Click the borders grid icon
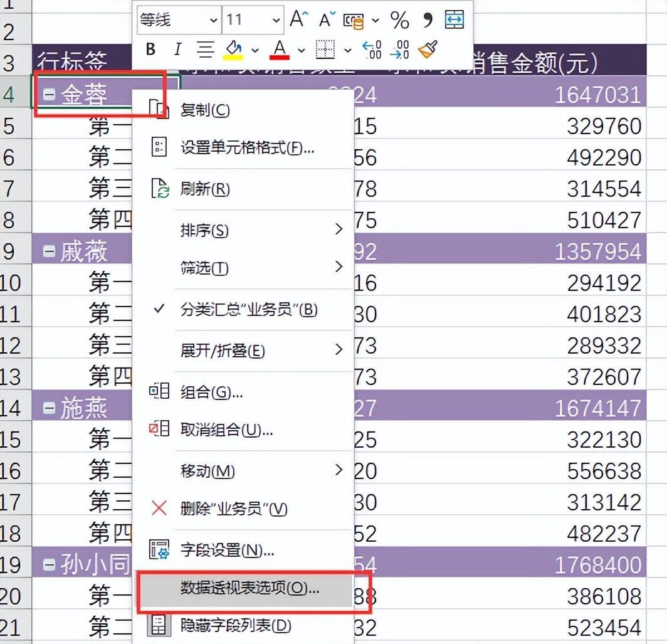The image size is (667, 644). pos(325,50)
